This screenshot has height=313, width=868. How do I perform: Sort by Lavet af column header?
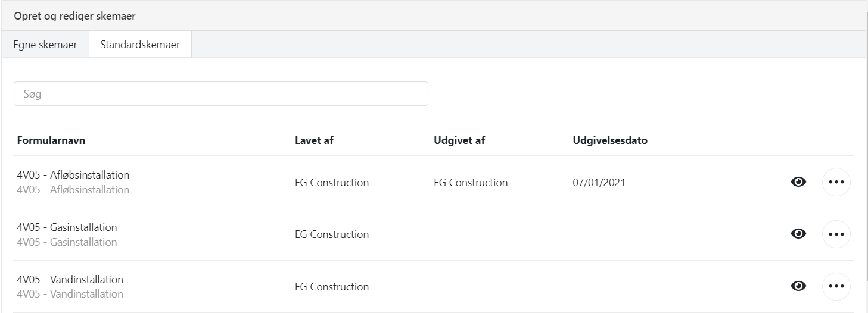(317, 141)
